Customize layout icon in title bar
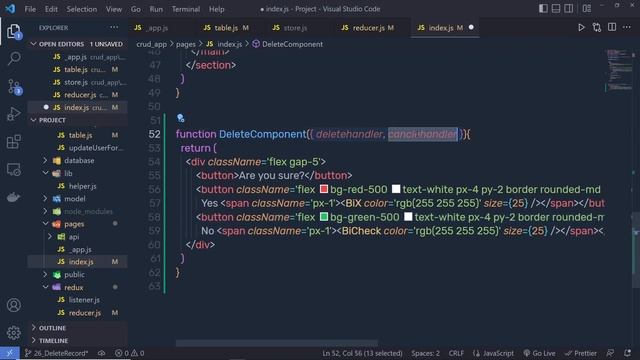Viewport: 640px width, 360px height. [587, 9]
